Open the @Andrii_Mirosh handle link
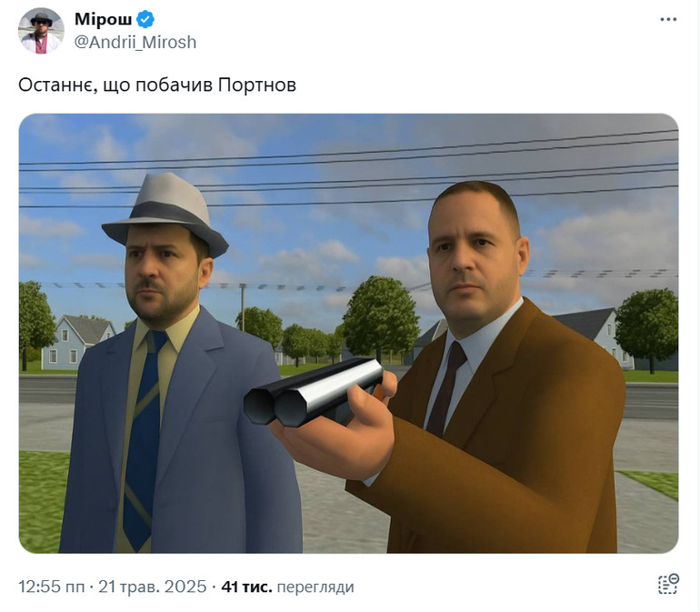The image size is (700, 612). [135, 43]
